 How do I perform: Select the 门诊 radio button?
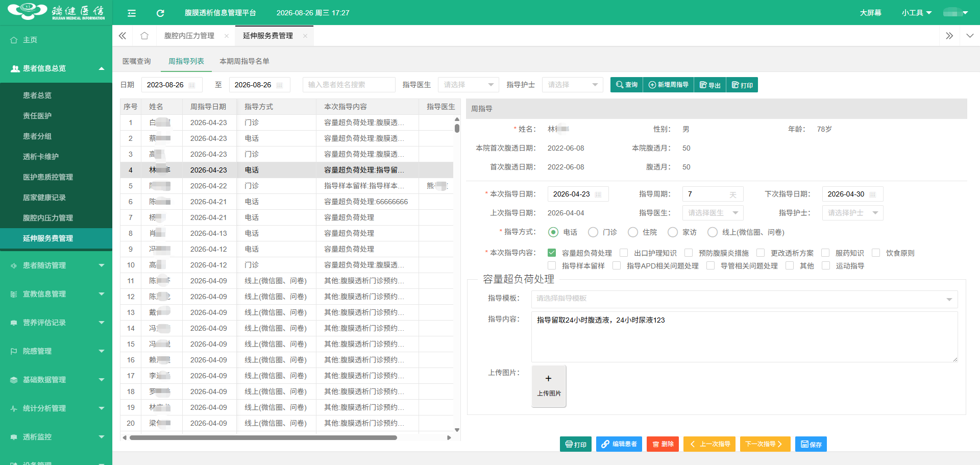pos(593,232)
